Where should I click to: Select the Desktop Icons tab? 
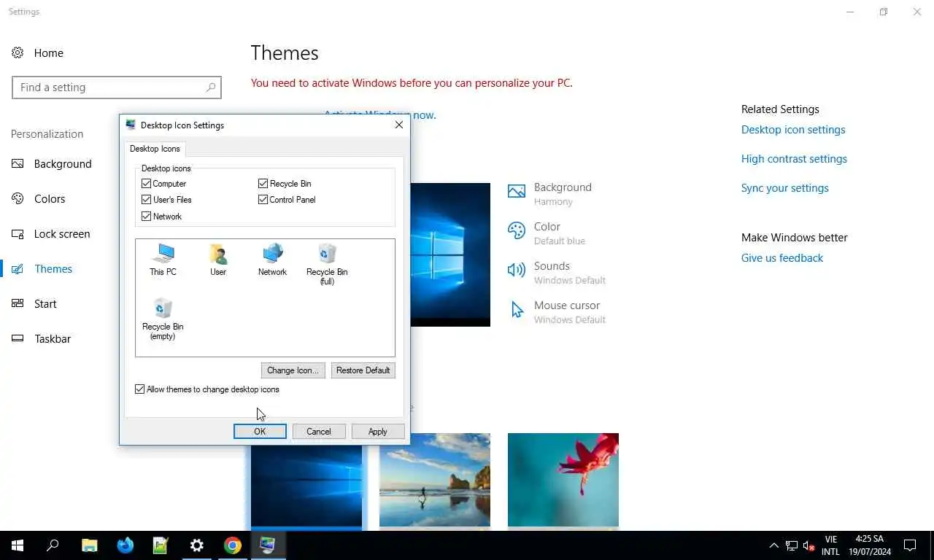[155, 149]
